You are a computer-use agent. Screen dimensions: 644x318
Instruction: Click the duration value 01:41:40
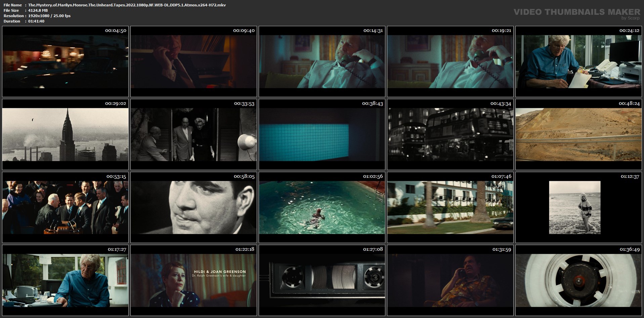(36, 21)
